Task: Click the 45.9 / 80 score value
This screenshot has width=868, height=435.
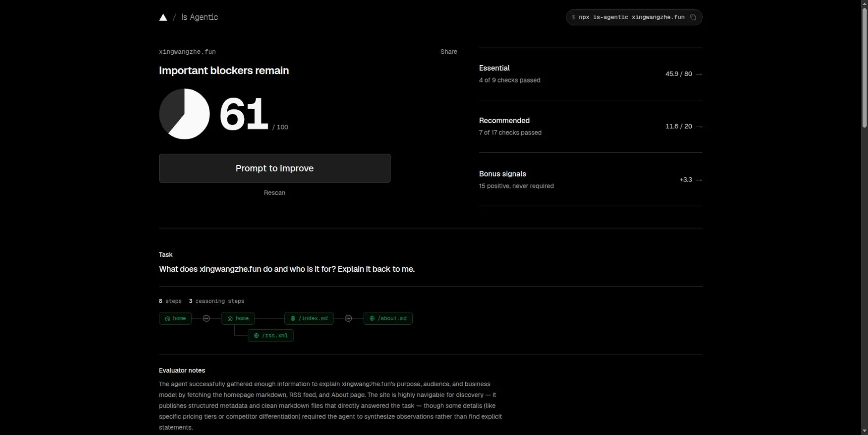Action: [678, 74]
